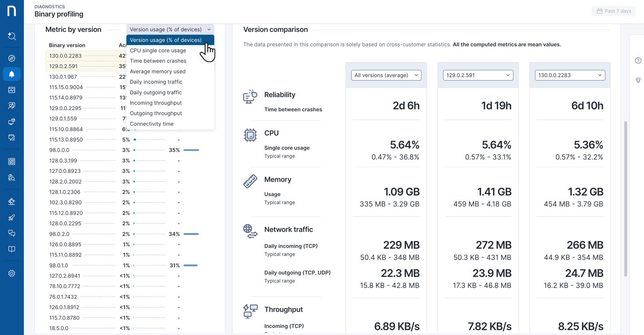Image resolution: width=644 pixels, height=335 pixels.
Task: Expand the 129.0.2.591 version dropdown
Action: point(478,75)
